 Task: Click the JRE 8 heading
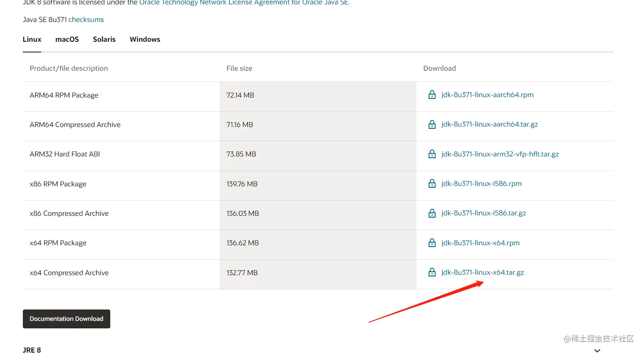(x=32, y=350)
